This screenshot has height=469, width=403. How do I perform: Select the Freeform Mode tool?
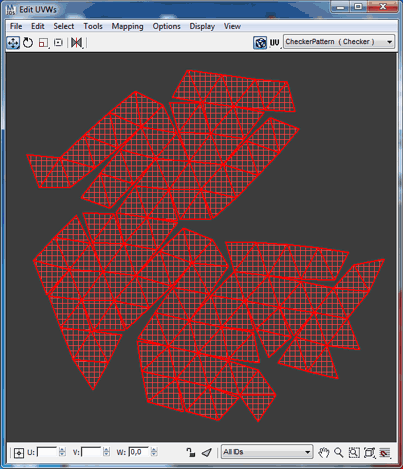click(58, 43)
